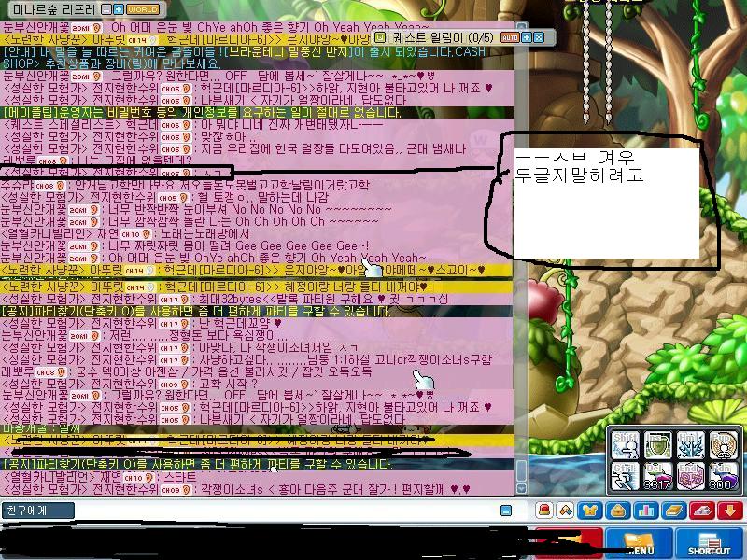747x560 pixels.
Task: Click the red siren report icon
Action: [x=544, y=511]
